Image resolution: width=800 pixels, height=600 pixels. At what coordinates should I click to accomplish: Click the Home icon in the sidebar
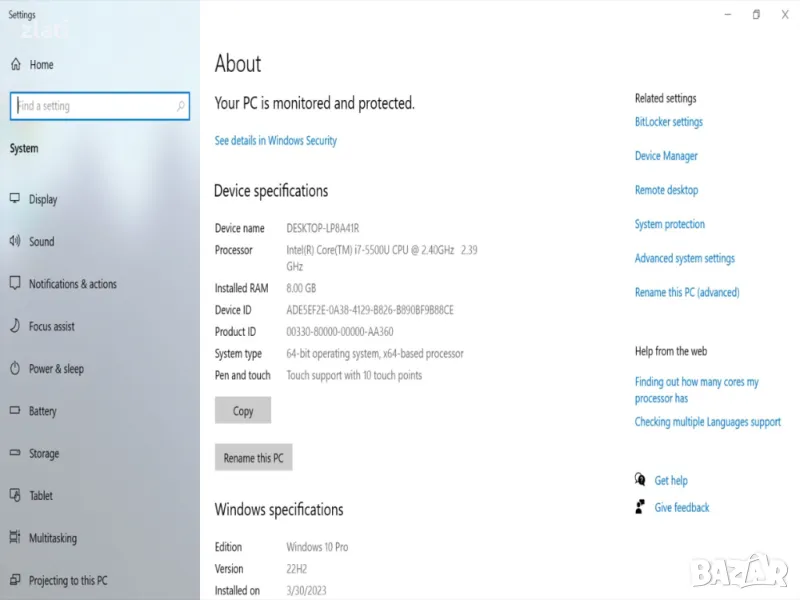(x=15, y=64)
